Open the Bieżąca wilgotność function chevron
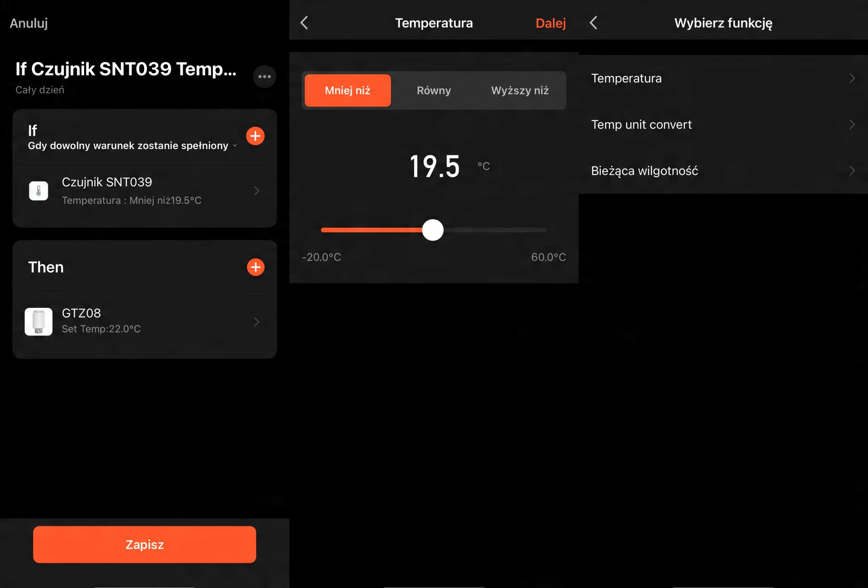 [852, 170]
